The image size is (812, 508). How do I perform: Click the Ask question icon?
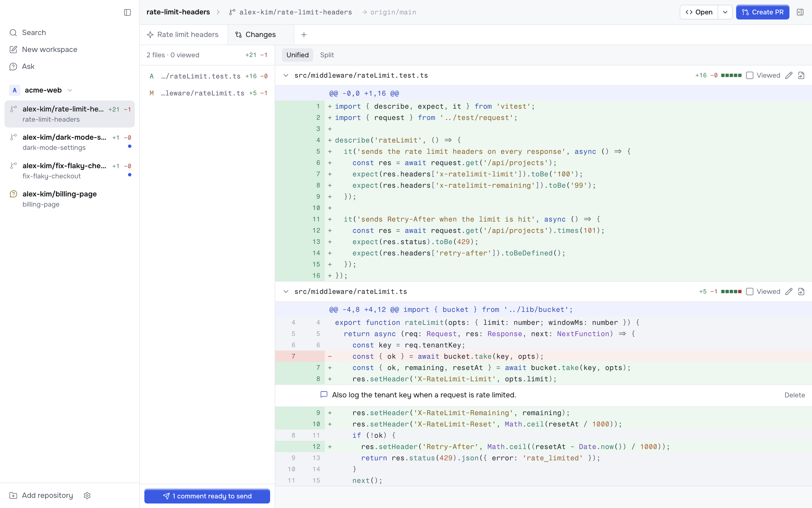tap(14, 67)
